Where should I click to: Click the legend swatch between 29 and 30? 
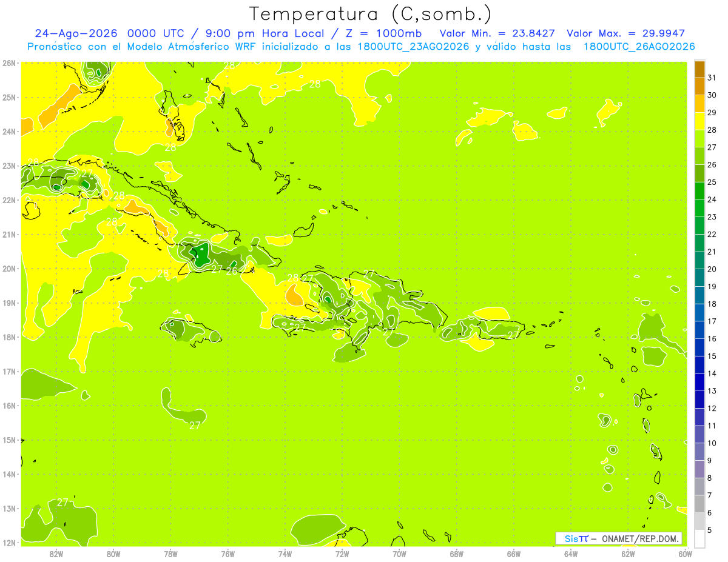pos(699,104)
